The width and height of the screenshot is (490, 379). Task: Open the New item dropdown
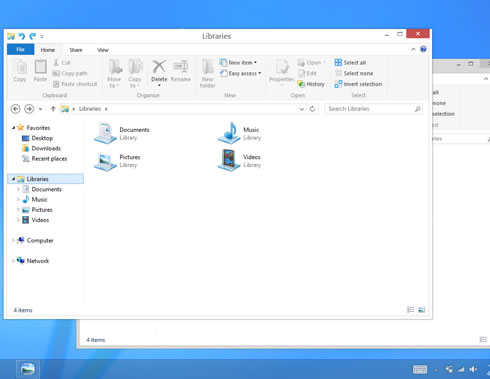pos(238,62)
